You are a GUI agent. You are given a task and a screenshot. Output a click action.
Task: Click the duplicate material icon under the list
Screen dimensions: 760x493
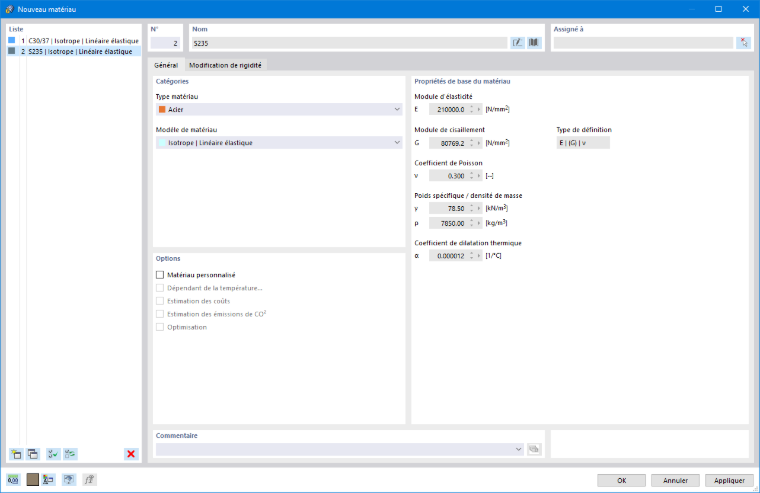[x=33, y=454]
